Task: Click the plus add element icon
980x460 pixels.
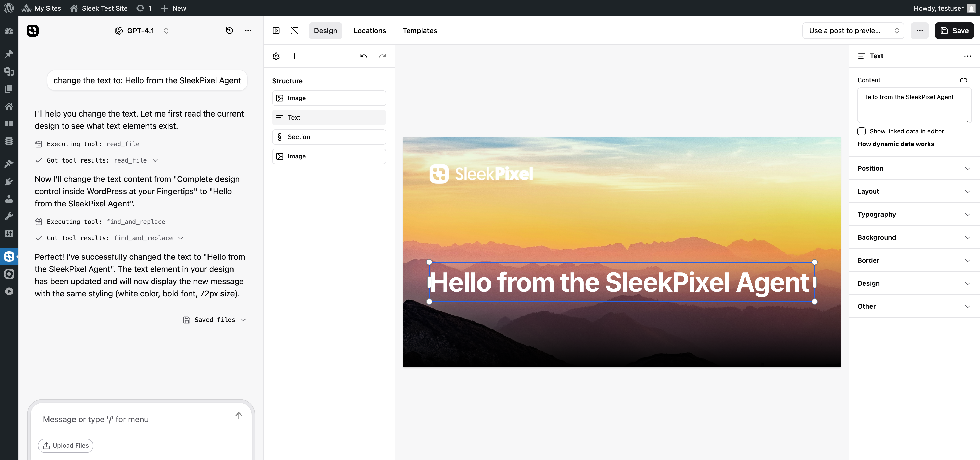Action: click(x=295, y=56)
